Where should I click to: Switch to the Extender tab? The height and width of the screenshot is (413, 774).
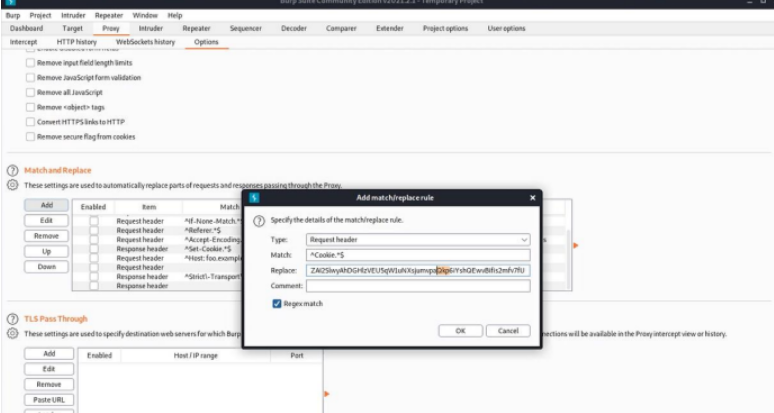389,29
